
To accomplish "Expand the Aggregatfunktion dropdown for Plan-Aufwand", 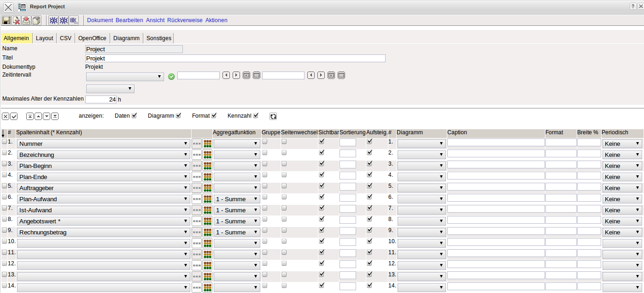I will coord(236,199).
